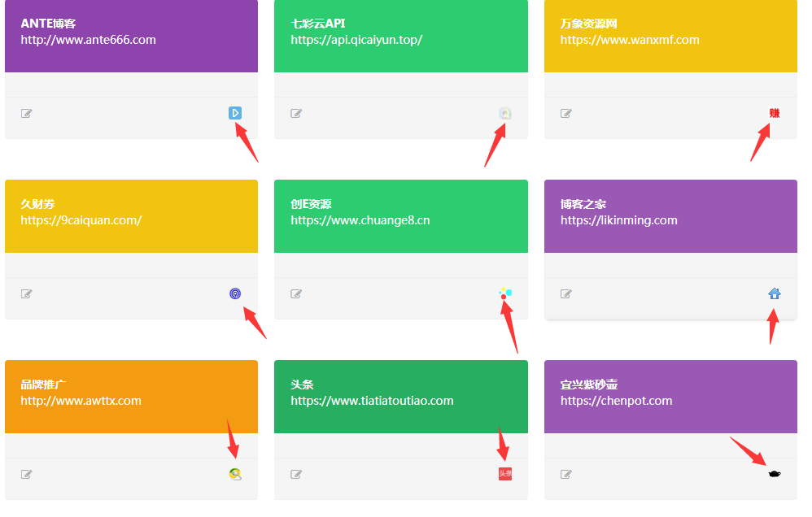Click the red 赚 icon on 万象资源网
This screenshot has height=517, width=812.
pyautogui.click(x=775, y=114)
